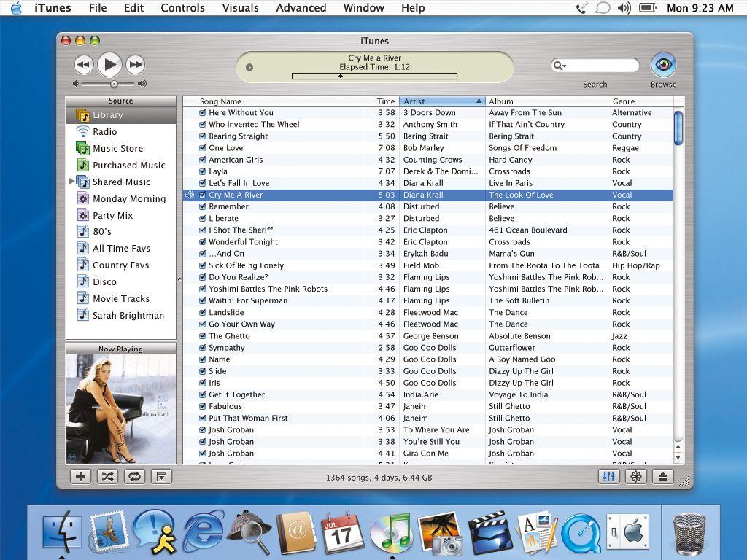
Task: Click the eject disc button
Action: click(x=662, y=476)
